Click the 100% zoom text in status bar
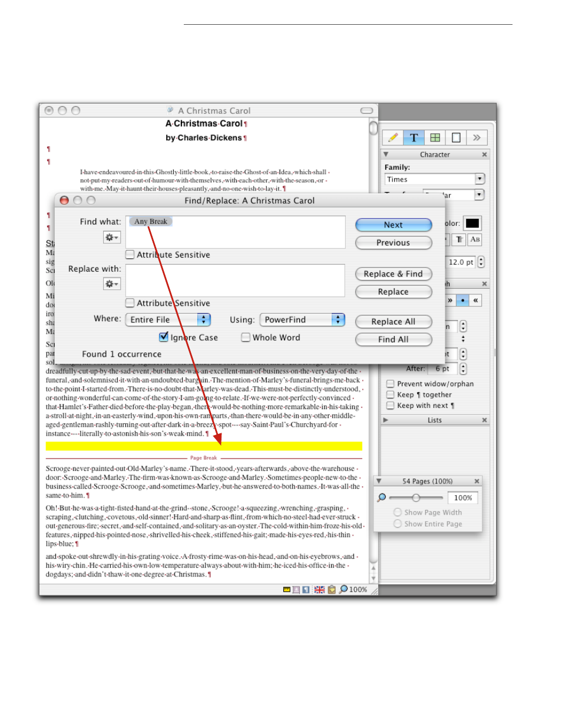Image resolution: width=562 pixels, height=728 pixels. point(358,589)
